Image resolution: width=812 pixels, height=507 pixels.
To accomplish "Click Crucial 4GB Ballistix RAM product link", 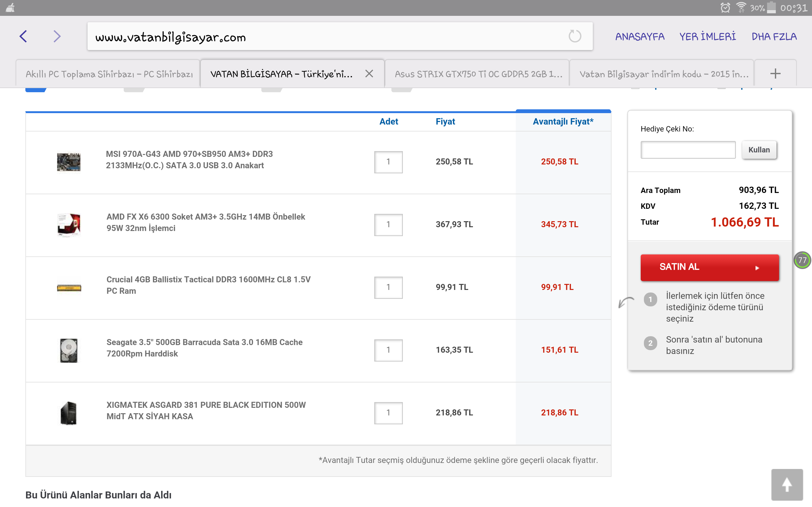I will click(208, 285).
